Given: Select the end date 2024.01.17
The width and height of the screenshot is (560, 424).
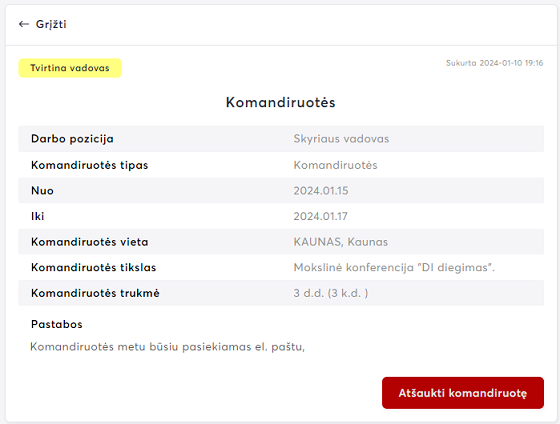Looking at the screenshot, I should pos(320,216).
